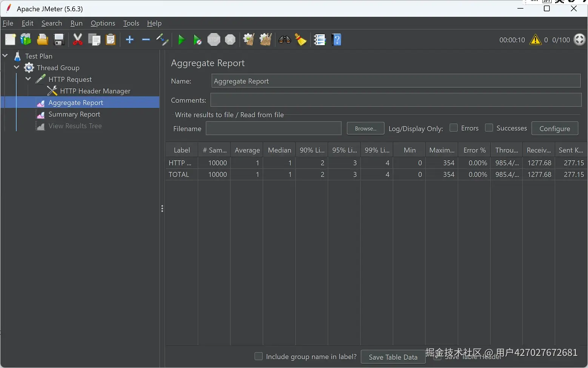The image size is (588, 368).
Task: Click the Browse... button
Action: [x=365, y=129]
